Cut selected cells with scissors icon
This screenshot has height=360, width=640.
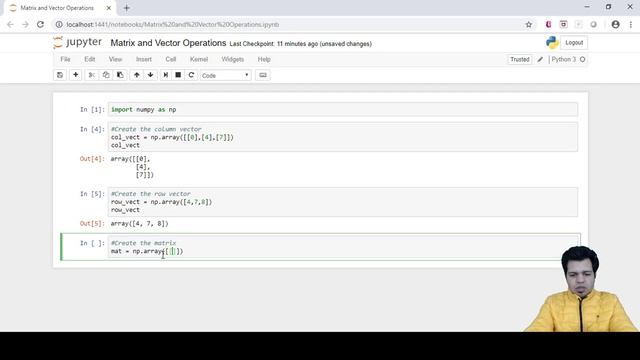point(91,75)
